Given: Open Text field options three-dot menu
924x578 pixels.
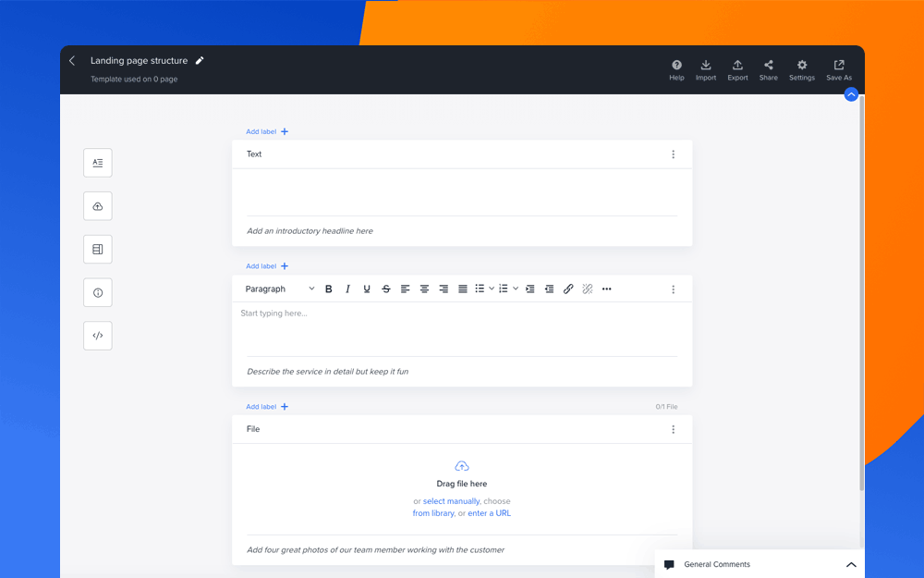Looking at the screenshot, I should coord(673,154).
